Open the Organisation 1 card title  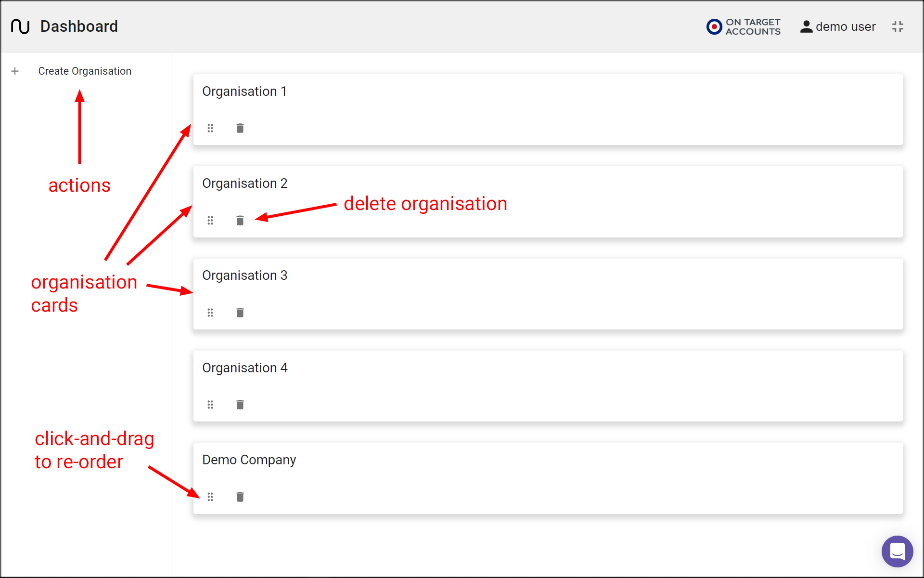point(244,92)
